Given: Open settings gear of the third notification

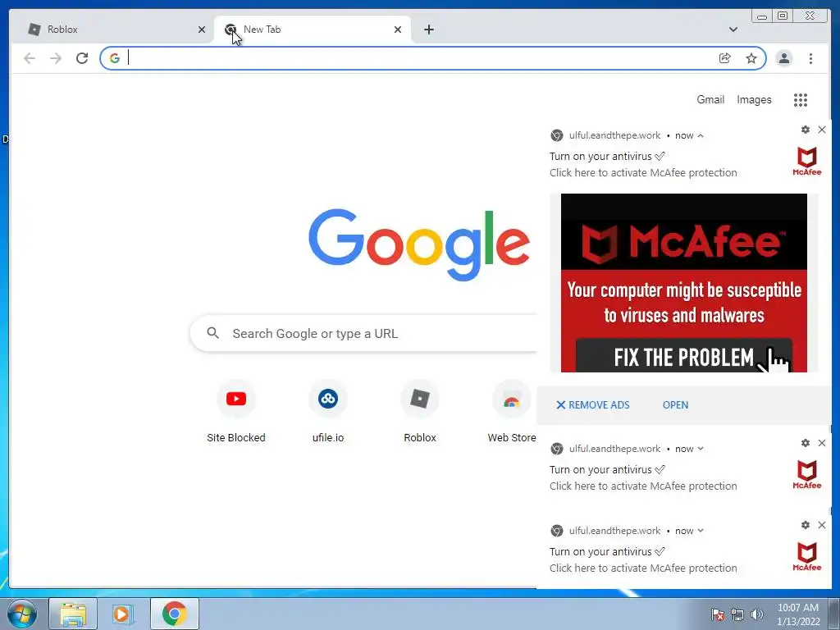Looking at the screenshot, I should (806, 525).
